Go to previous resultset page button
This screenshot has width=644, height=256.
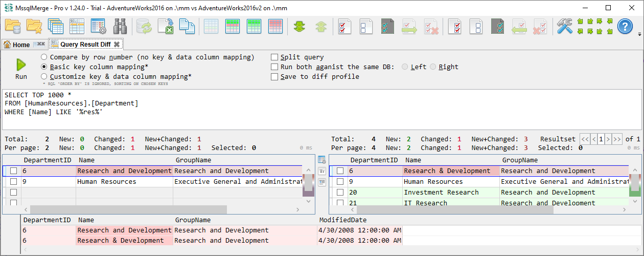[594, 139]
